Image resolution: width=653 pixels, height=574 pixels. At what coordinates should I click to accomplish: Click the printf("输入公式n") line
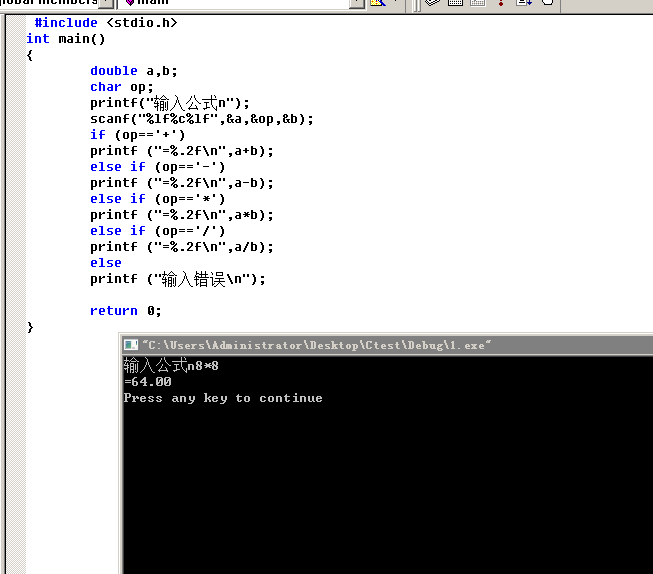(x=169, y=103)
